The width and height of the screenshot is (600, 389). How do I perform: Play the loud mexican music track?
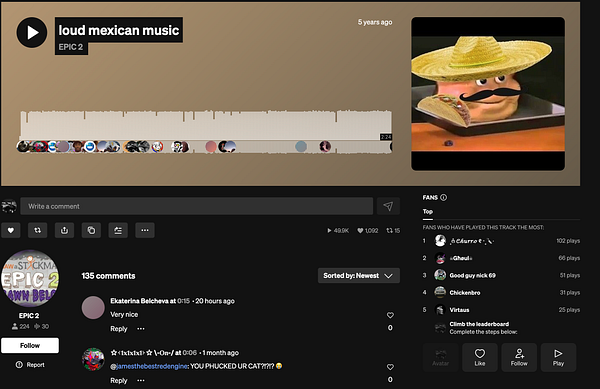point(32,33)
